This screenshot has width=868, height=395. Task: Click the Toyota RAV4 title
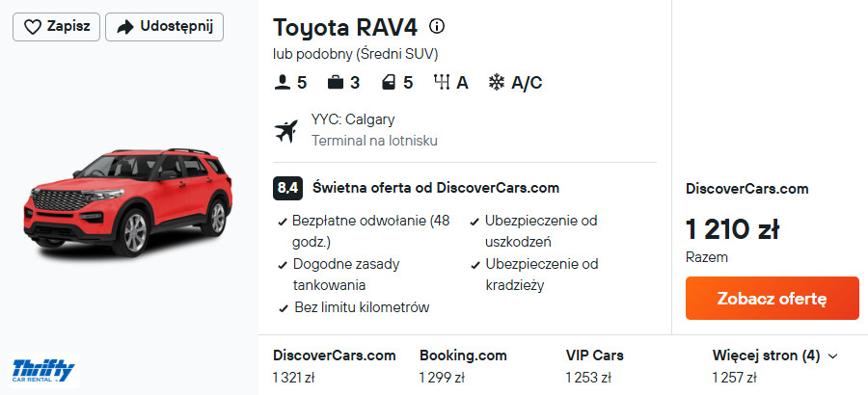(x=345, y=26)
